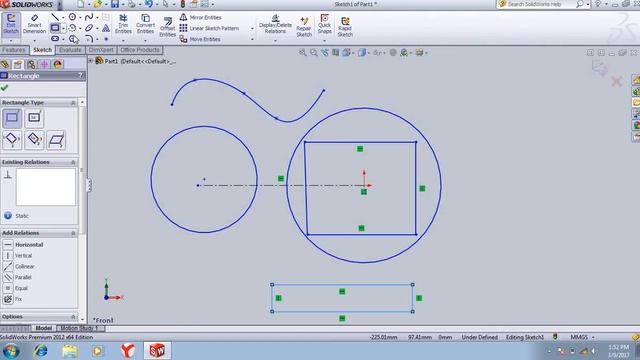
Task: Click the Existing Relations list box
Action: pyautogui.click(x=46, y=187)
